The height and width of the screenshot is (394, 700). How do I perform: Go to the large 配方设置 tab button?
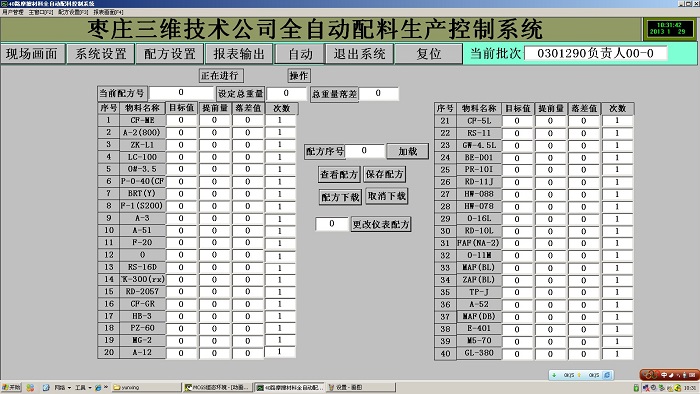[170, 54]
